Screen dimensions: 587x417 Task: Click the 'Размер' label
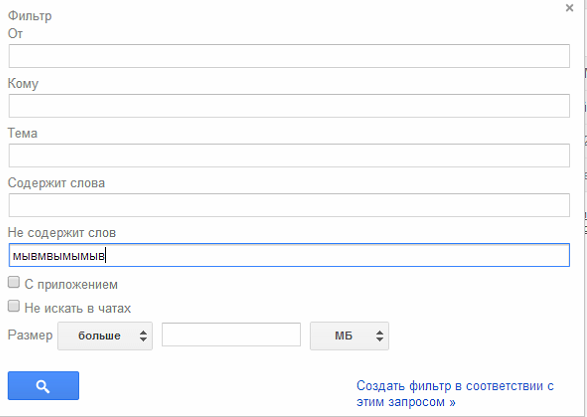pyautogui.click(x=30, y=335)
